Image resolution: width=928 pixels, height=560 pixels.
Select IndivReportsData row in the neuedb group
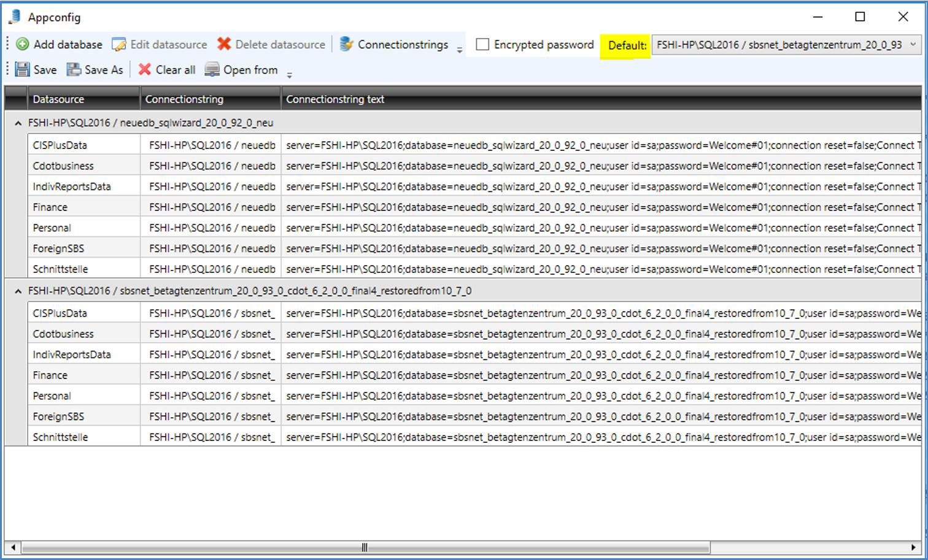474,186
